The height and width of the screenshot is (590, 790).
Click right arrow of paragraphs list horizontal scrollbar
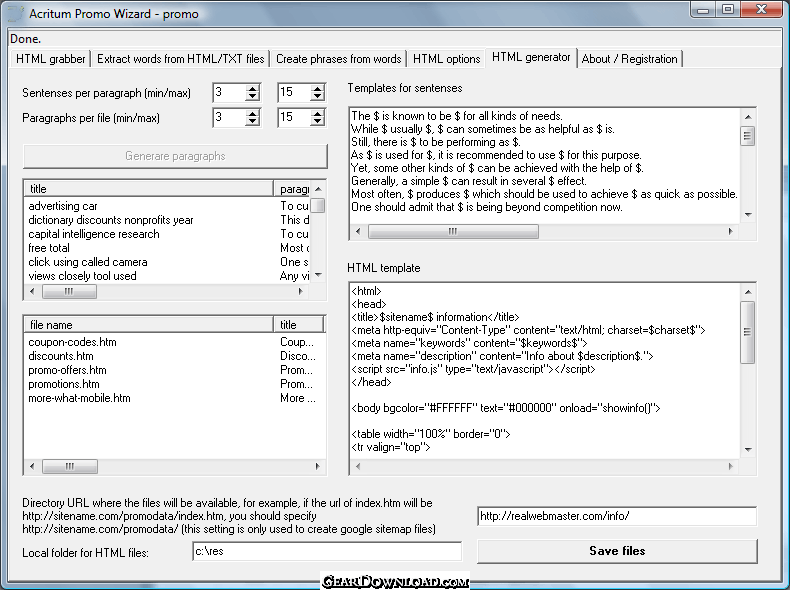301,291
